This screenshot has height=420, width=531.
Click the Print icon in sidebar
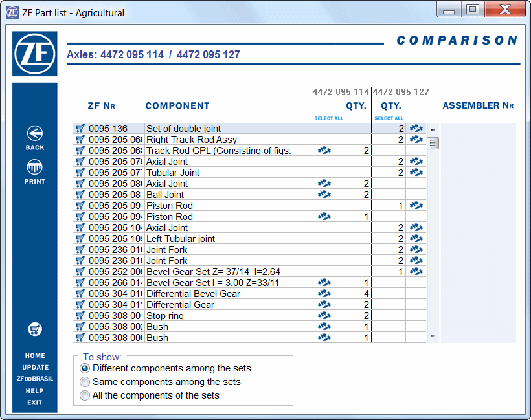coord(35,168)
